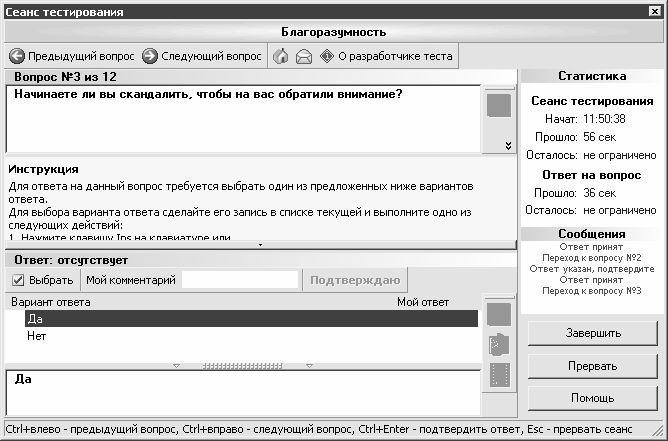Click the gray square icon beside question text

[499, 105]
